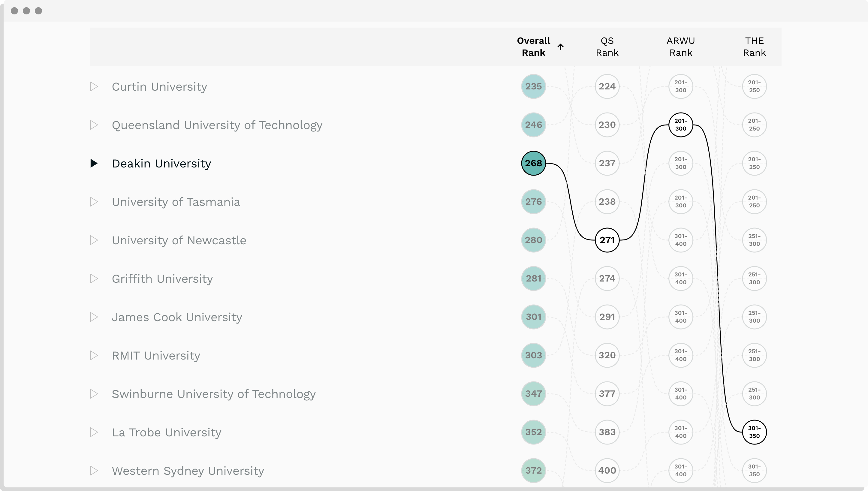Expand the Queensland University of Technology row
The image size is (868, 491).
click(x=94, y=125)
